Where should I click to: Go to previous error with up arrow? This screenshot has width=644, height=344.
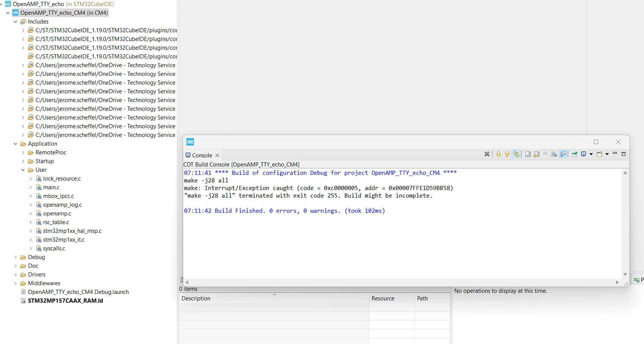click(507, 154)
